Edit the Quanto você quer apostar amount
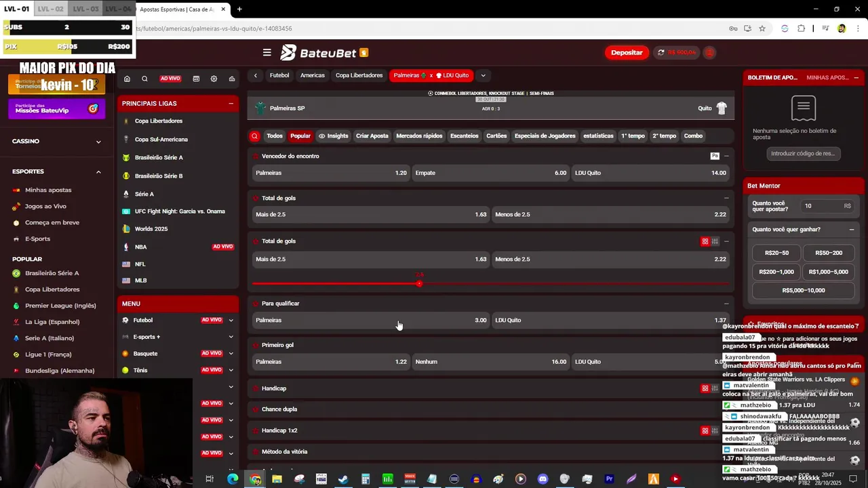This screenshot has height=488, width=868. tap(829, 206)
